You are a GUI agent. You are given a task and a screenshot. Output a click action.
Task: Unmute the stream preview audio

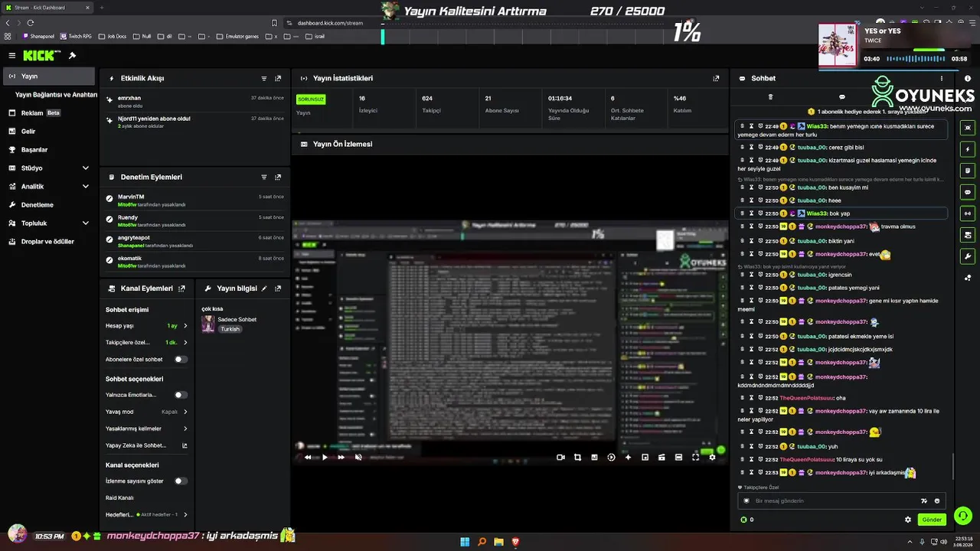[x=358, y=457]
